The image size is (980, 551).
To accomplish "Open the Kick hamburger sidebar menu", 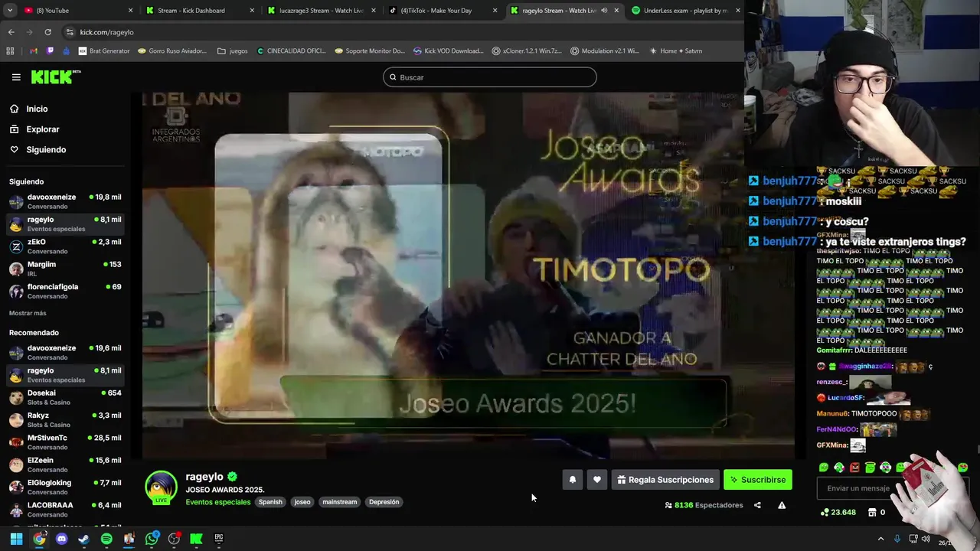I will click(16, 77).
